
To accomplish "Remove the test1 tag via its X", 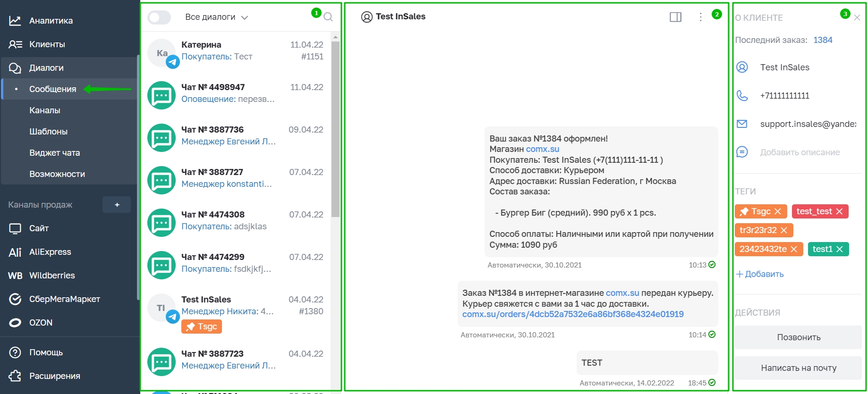I will click(x=840, y=249).
